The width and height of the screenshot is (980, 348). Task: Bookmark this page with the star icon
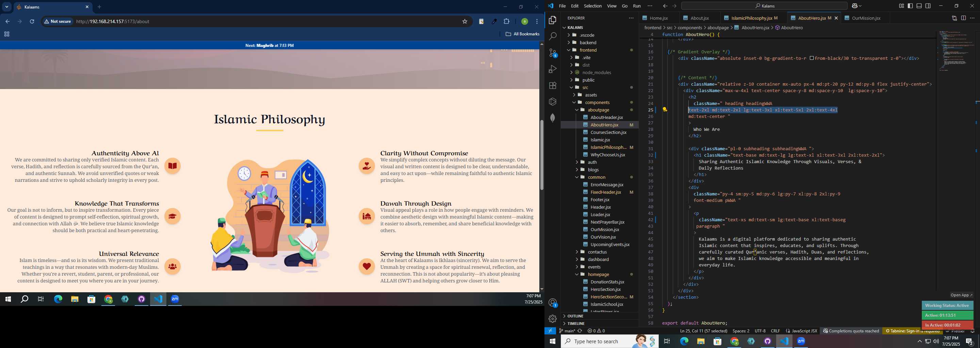(x=464, y=22)
